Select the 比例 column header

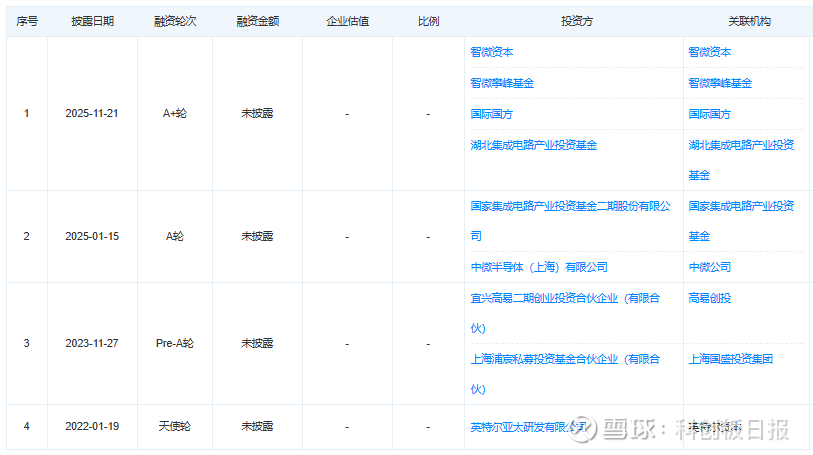click(x=428, y=21)
